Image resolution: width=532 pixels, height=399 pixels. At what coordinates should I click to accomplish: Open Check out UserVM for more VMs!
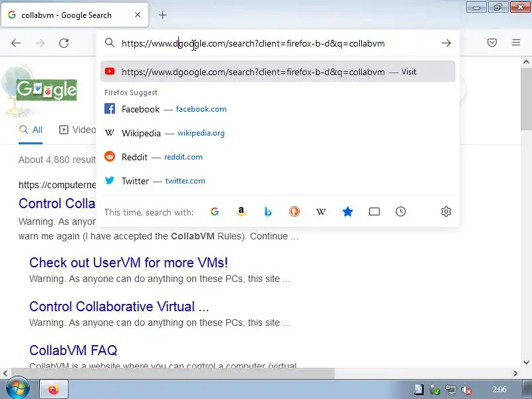pyautogui.click(x=128, y=263)
